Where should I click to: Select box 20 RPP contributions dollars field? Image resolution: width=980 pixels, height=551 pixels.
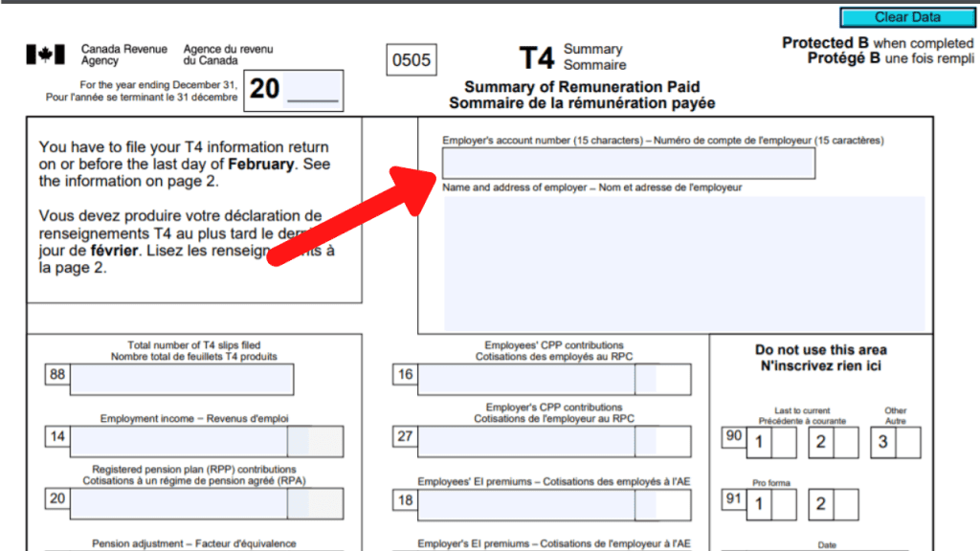(x=179, y=503)
